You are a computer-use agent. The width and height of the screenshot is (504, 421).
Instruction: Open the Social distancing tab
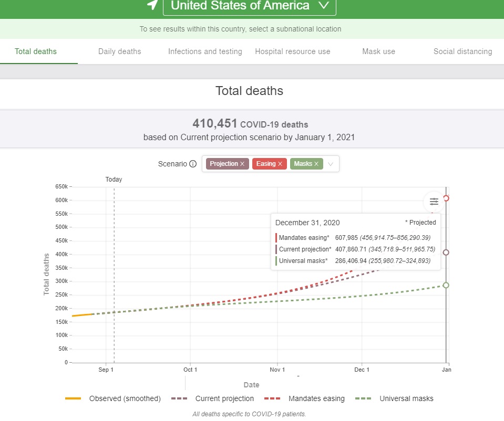[x=462, y=51]
